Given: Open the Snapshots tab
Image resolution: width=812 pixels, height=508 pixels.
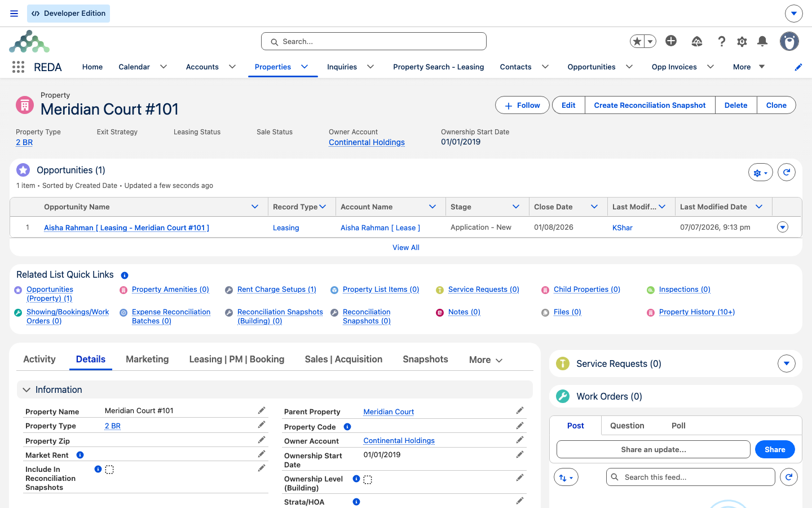Looking at the screenshot, I should (425, 359).
